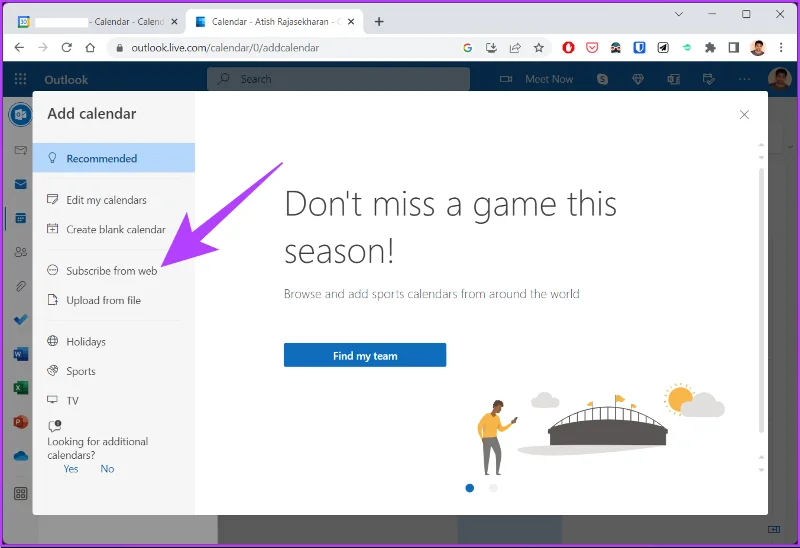The width and height of the screenshot is (800, 548).
Task: Open OneDrive from the left rail
Action: 20,456
